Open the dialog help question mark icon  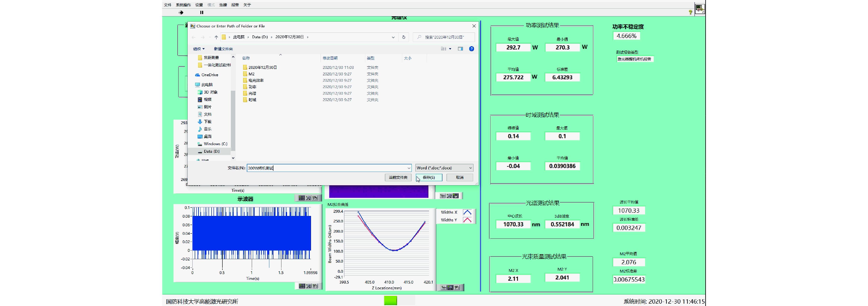click(x=471, y=49)
